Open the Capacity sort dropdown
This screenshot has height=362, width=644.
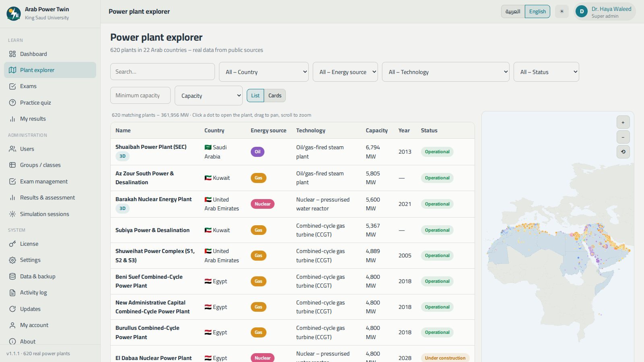208,95
